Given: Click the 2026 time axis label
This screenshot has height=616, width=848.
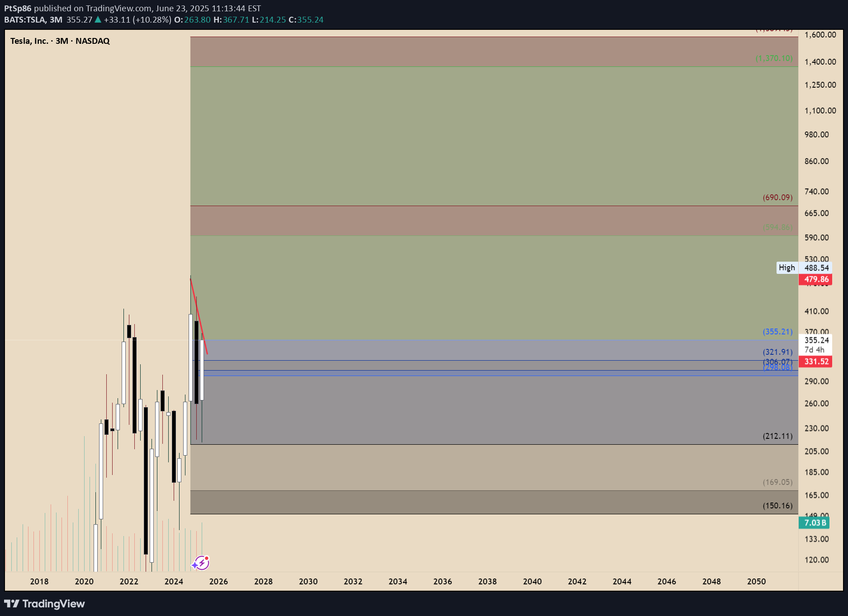Looking at the screenshot, I should pyautogui.click(x=218, y=582).
